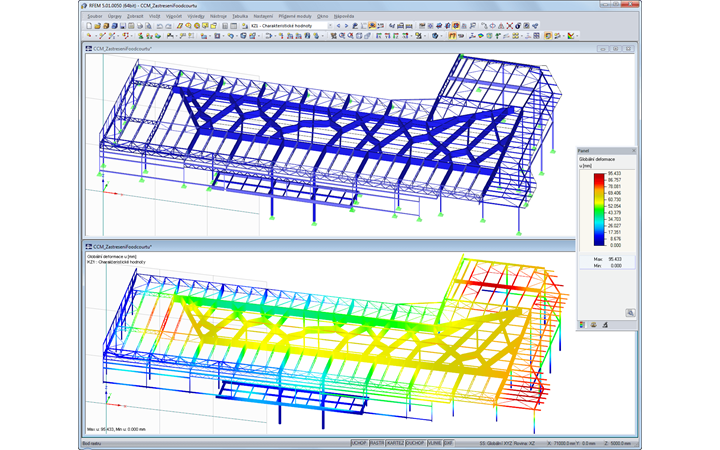Viewport: 720px width, 450px height.
Task: Open the Zobrazit menu
Action: coord(135,16)
